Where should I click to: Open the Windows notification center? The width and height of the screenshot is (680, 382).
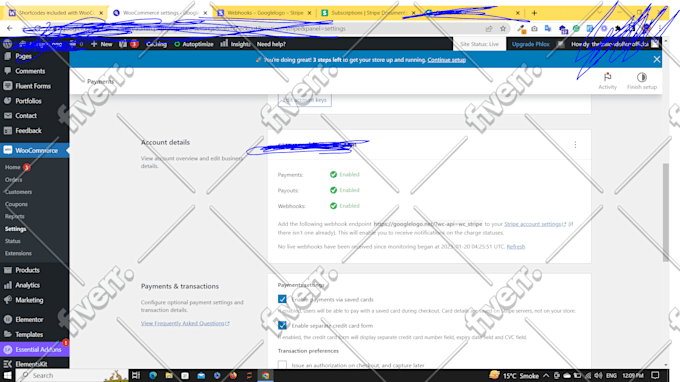coord(655,375)
